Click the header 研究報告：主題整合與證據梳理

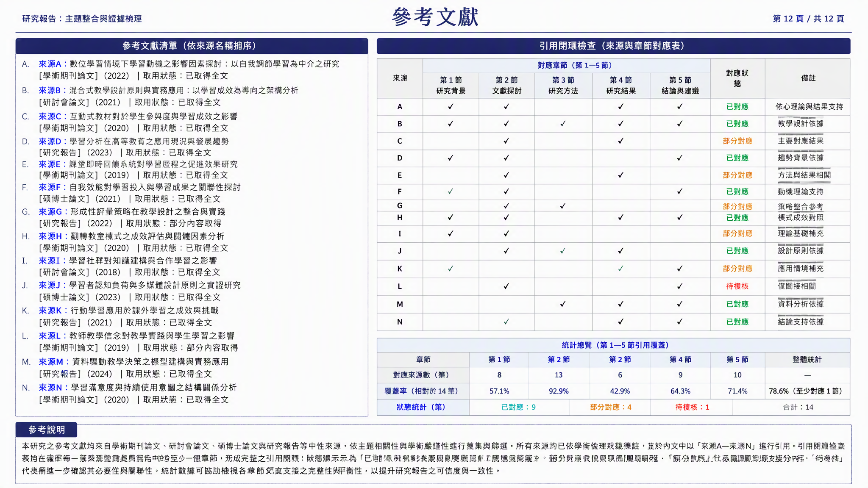click(82, 19)
